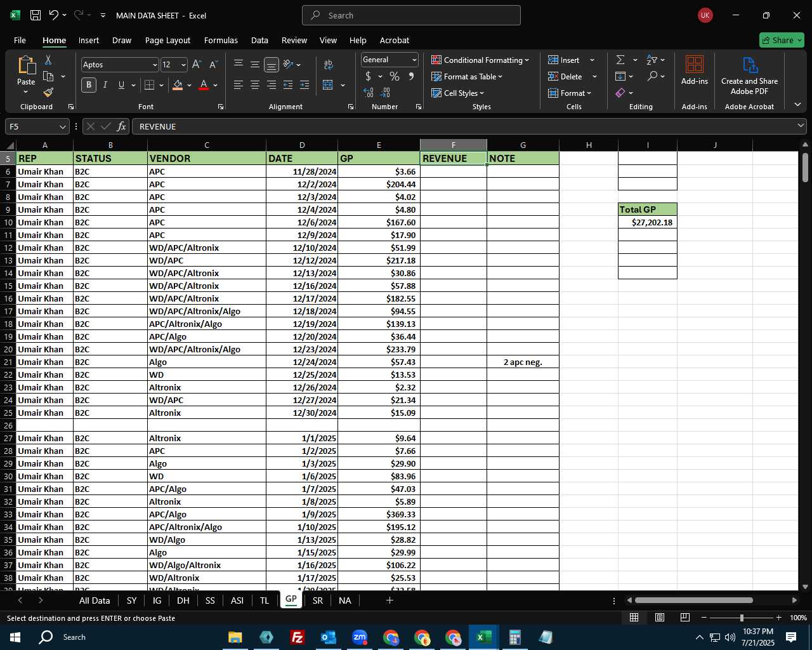
Task: Open the File menu
Action: pyautogui.click(x=20, y=40)
